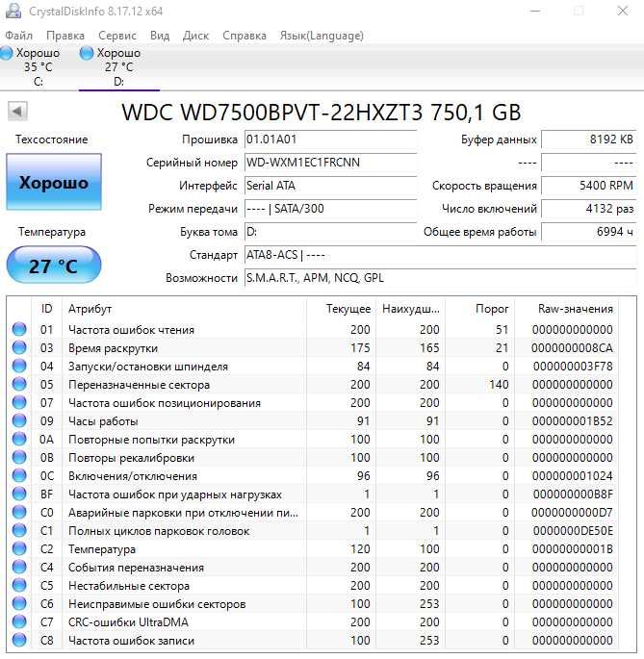
Task: Click status icon for Повторы рекалибровки
Action: pos(19,457)
